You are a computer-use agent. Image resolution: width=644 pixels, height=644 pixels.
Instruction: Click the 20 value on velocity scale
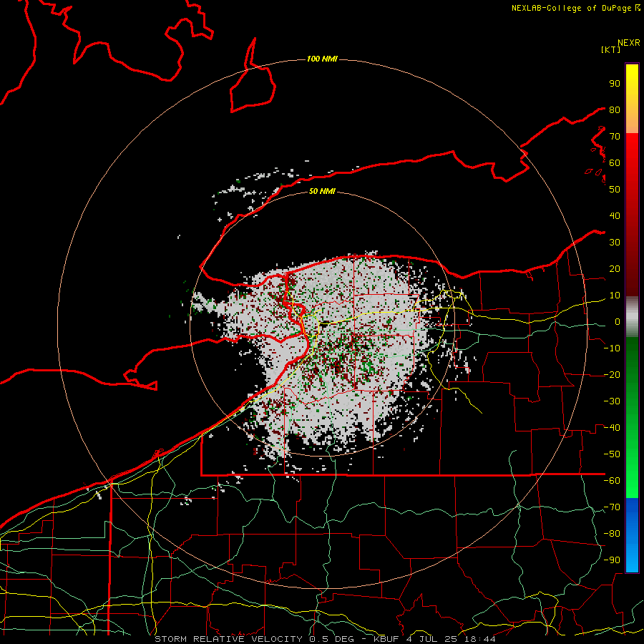pos(615,269)
